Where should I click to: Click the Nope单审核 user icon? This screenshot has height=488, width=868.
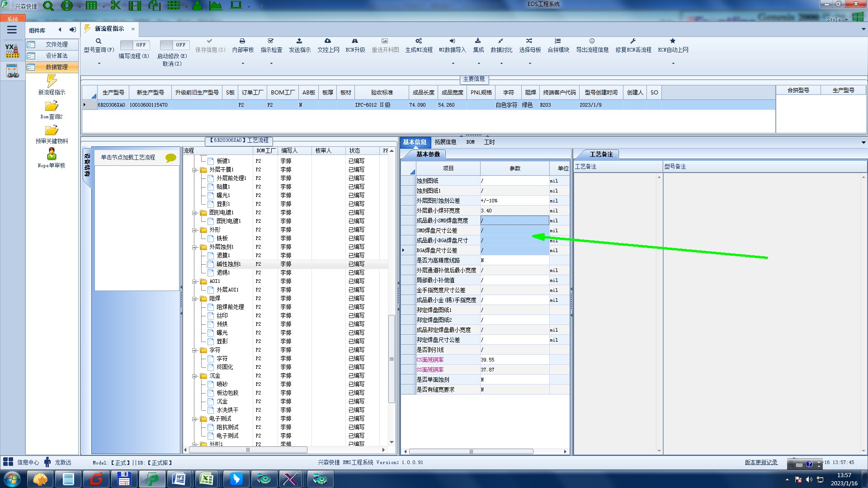52,154
